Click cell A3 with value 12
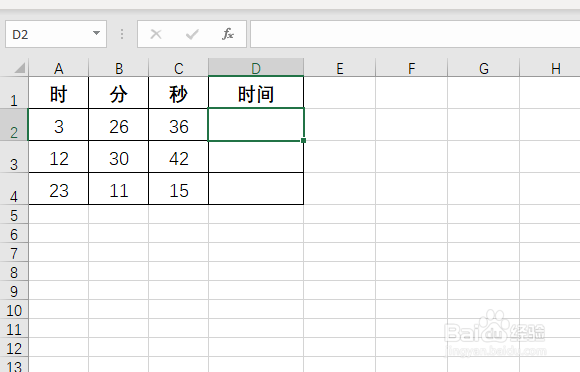Screen dimensions: 580x372 coord(58,157)
